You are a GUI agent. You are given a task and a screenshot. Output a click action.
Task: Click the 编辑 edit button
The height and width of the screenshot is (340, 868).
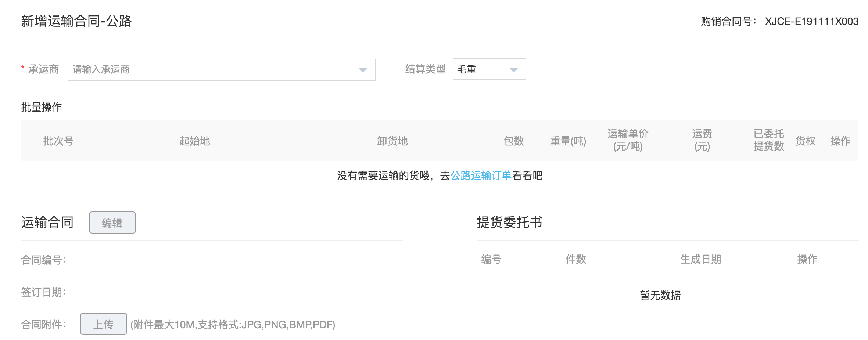coord(112,223)
